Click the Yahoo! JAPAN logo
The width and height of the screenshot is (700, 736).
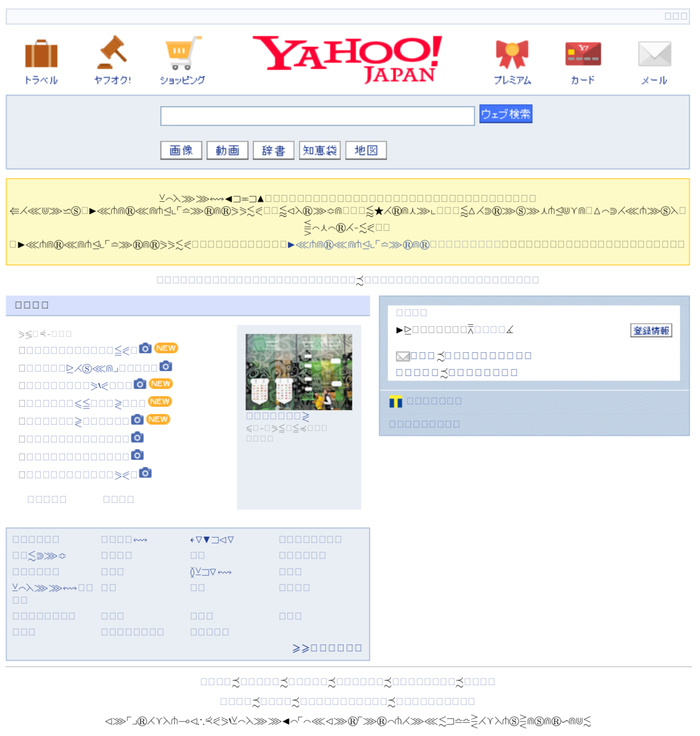347,59
